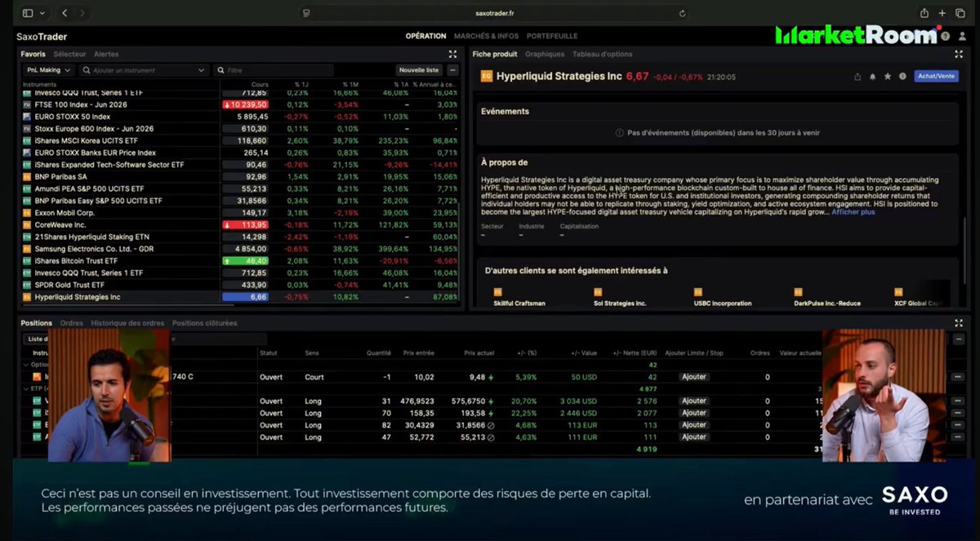This screenshot has width=980, height=541.
Task: Open the MARCHÉS & INFOS menu
Action: 486,36
